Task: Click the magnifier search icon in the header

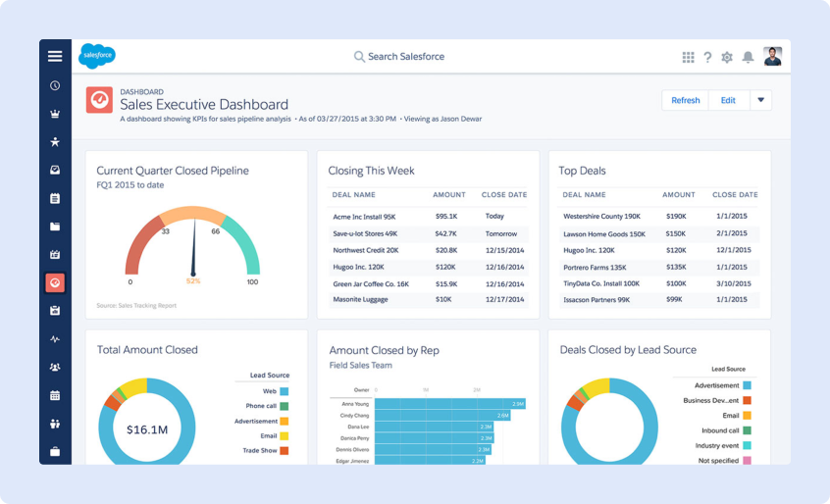Action: coord(359,57)
